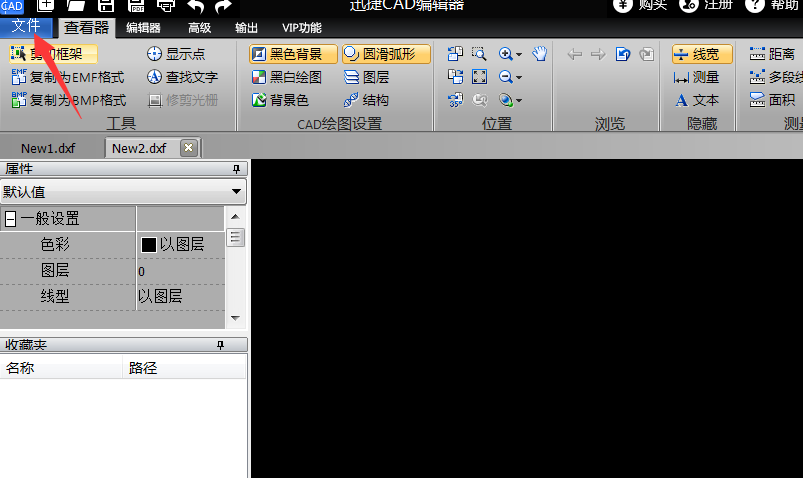Open the 文件 menu
Image resolution: width=803 pixels, height=478 pixels.
click(x=26, y=27)
